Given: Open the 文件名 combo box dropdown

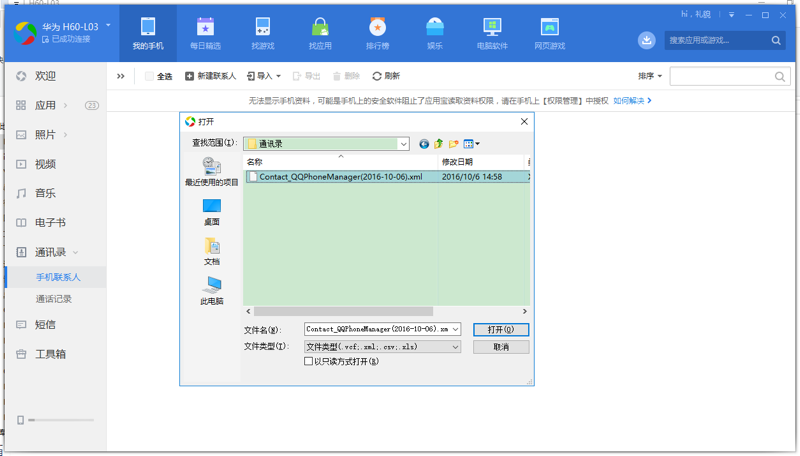Looking at the screenshot, I should [455, 330].
